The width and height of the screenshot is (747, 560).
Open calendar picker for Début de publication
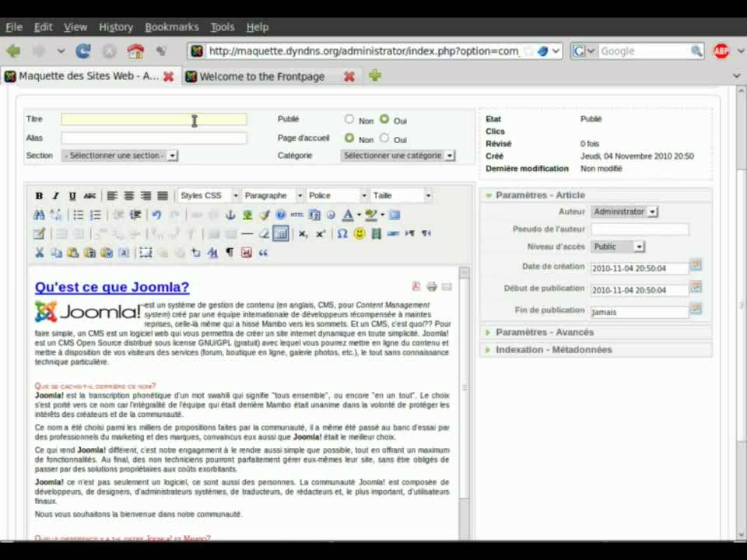tap(696, 287)
